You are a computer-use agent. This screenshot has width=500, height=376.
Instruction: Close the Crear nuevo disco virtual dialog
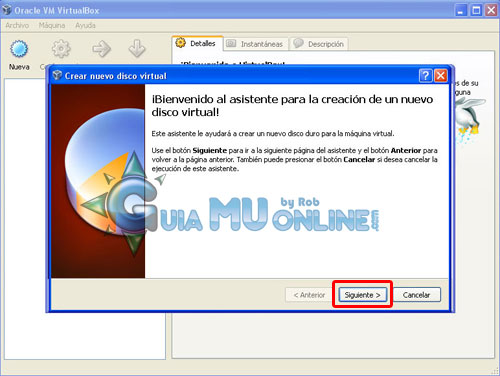point(441,76)
